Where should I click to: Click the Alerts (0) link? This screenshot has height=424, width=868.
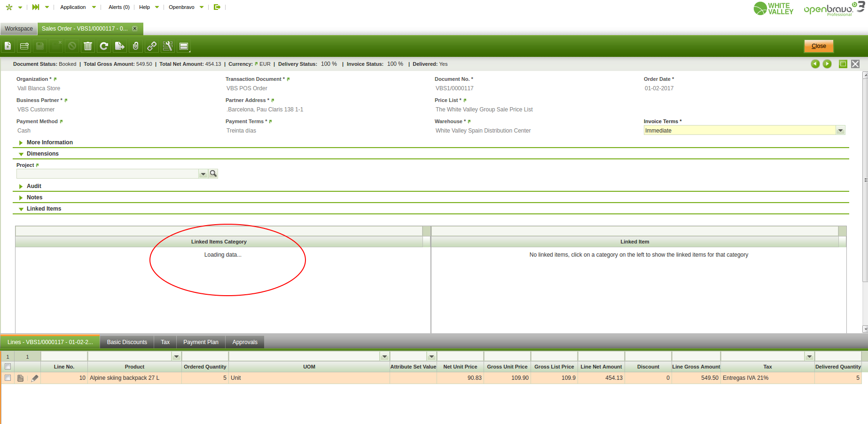pyautogui.click(x=119, y=7)
